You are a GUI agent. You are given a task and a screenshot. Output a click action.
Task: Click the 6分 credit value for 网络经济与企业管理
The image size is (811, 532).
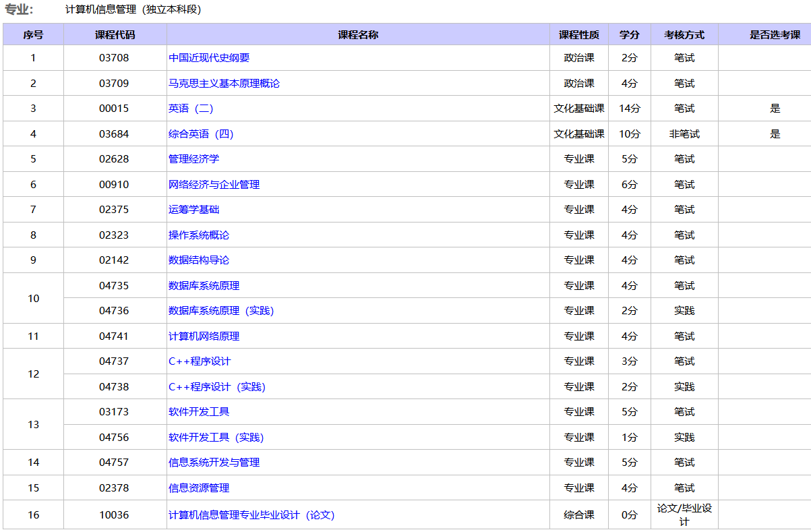point(630,185)
